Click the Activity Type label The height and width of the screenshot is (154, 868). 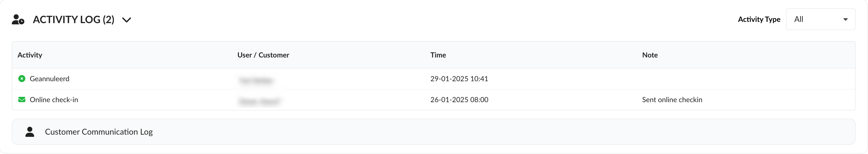pos(759,19)
